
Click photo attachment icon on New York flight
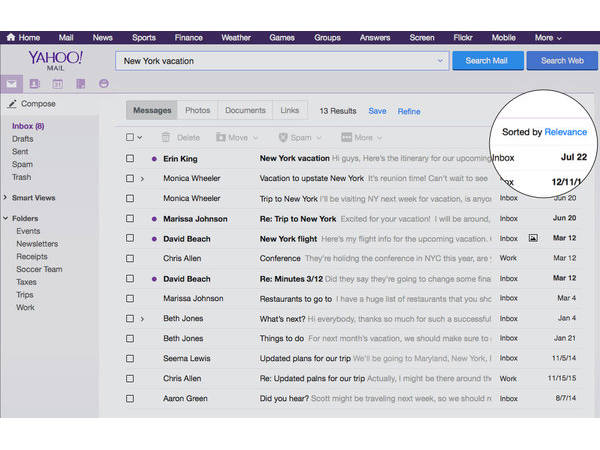[x=533, y=238]
